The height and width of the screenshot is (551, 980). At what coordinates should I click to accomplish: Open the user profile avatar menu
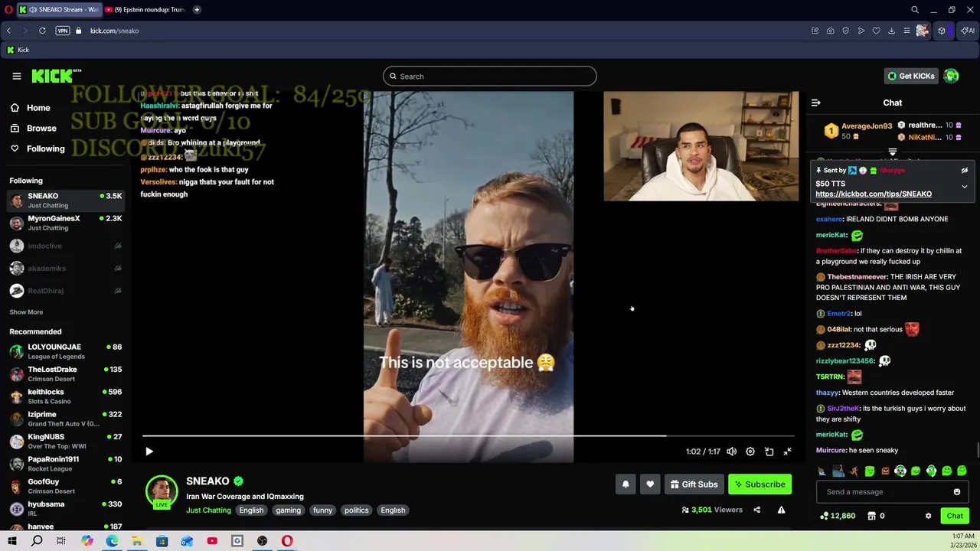pyautogui.click(x=952, y=76)
